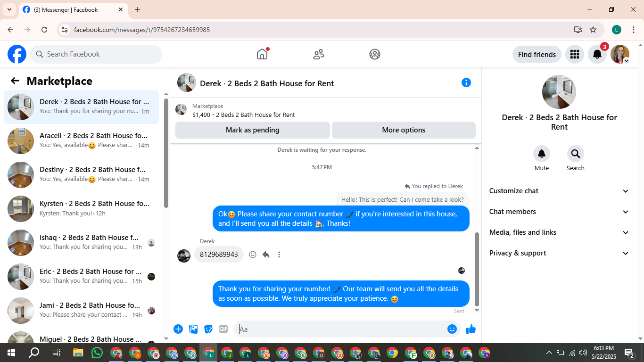Open the account profile picture menu

click(x=620, y=54)
